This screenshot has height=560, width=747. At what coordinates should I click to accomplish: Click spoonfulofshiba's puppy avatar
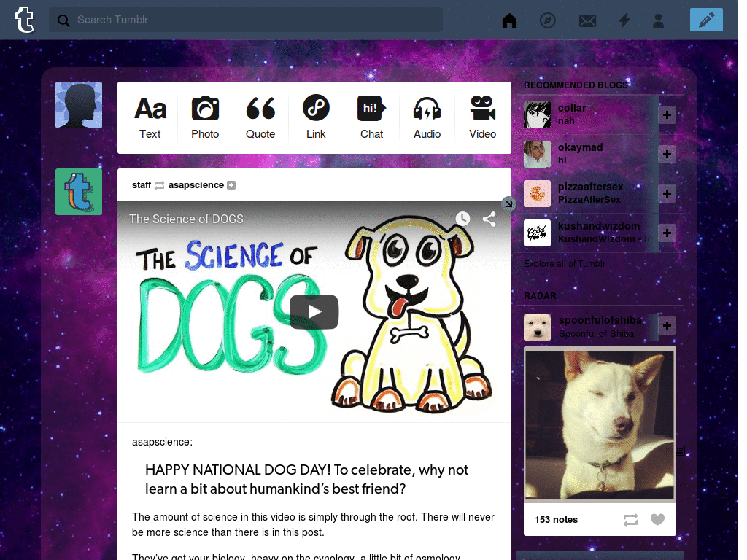pyautogui.click(x=537, y=327)
